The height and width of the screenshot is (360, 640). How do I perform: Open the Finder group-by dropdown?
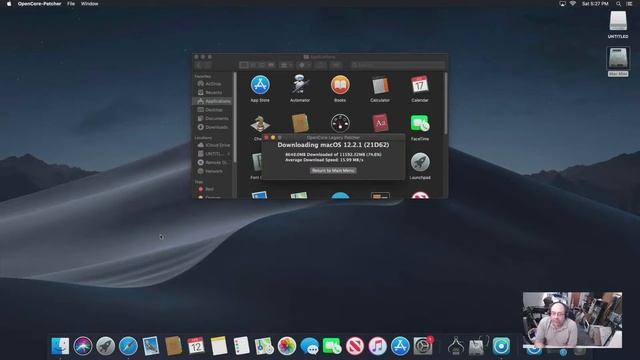[286, 65]
